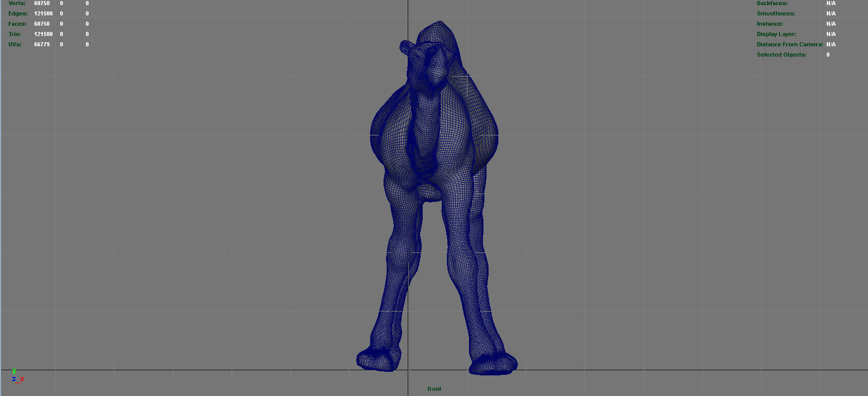This screenshot has height=396, width=868.
Task: Select the 66779 UVs count value
Action: point(42,44)
